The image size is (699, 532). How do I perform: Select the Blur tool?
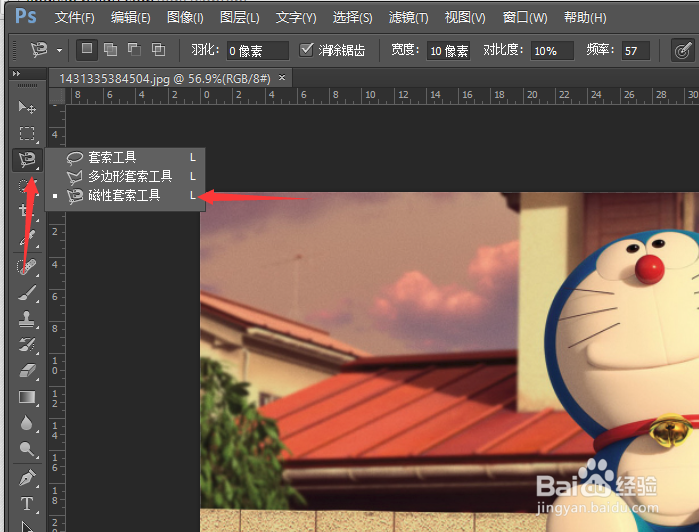pos(27,423)
